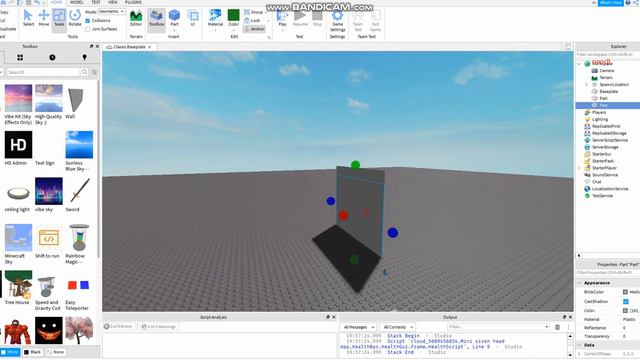Select Baseplate in the Explorer

click(608, 91)
